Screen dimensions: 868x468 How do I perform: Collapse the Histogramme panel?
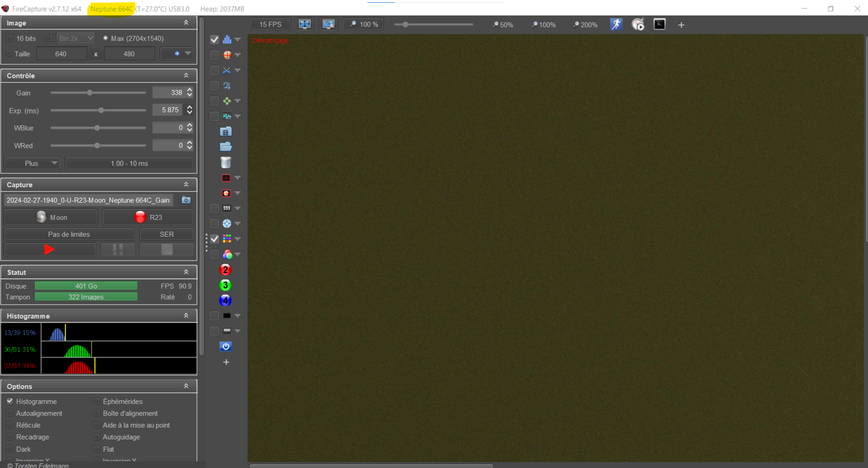point(186,316)
